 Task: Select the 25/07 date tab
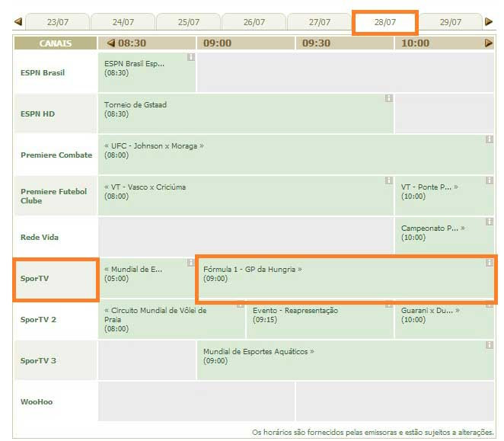click(188, 22)
